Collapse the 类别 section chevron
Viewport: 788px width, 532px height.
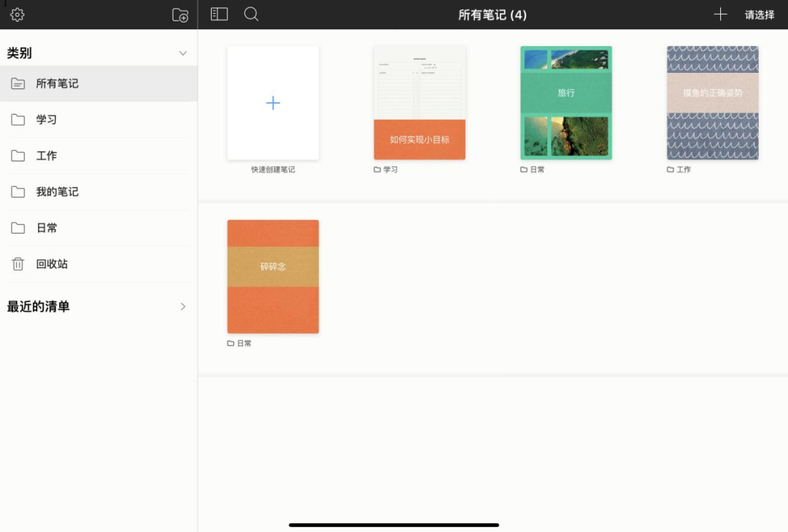click(182, 53)
